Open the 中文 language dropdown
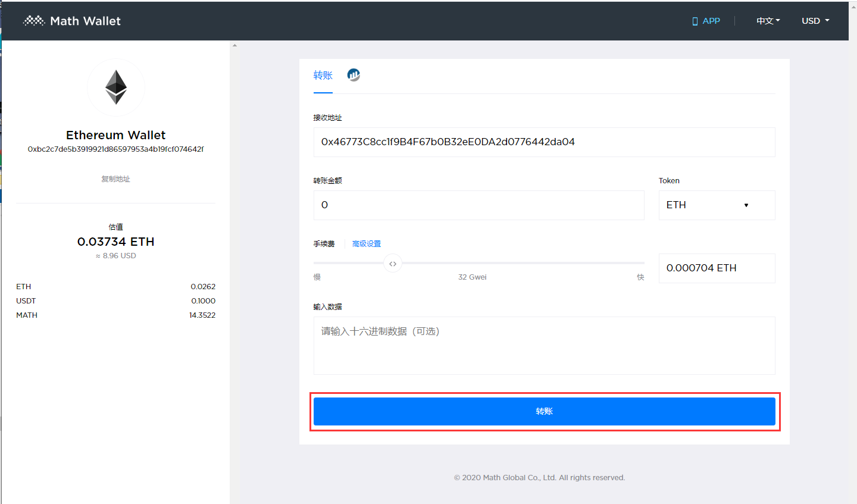The image size is (857, 504). (x=768, y=21)
